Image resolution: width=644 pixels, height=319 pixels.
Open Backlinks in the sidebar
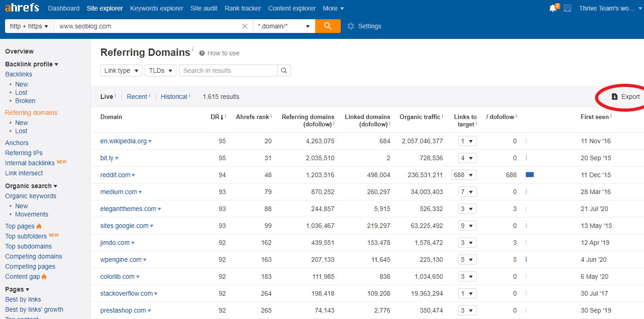pos(19,74)
